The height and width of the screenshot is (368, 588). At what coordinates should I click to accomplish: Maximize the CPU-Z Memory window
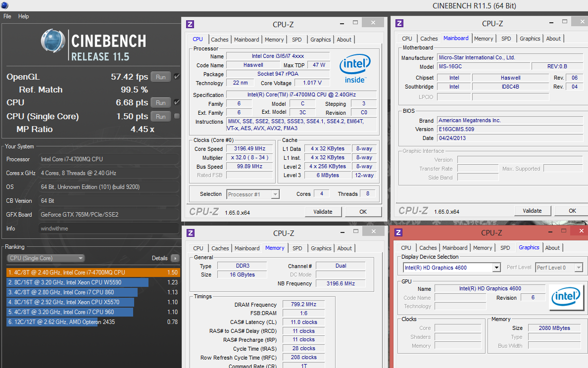(356, 231)
